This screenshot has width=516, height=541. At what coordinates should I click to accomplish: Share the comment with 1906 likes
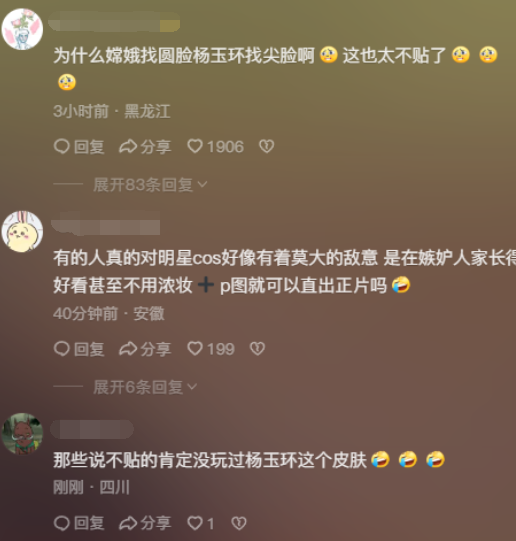[x=145, y=147]
